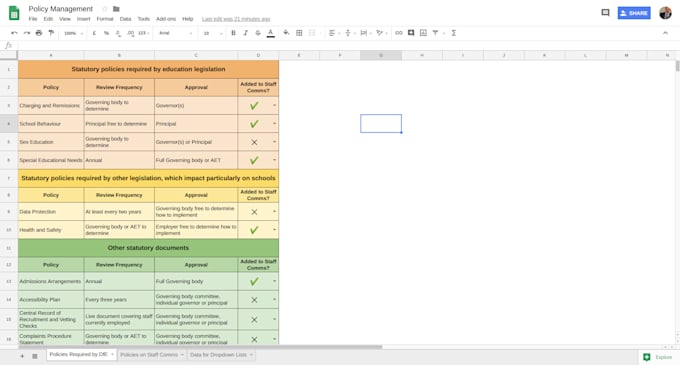Viewport: 680px width, 365px height.
Task: Activate the paint format tool
Action: pyautogui.click(x=51, y=33)
